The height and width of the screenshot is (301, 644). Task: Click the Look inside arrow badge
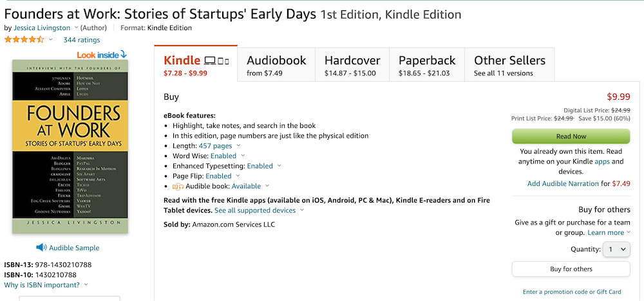click(102, 55)
